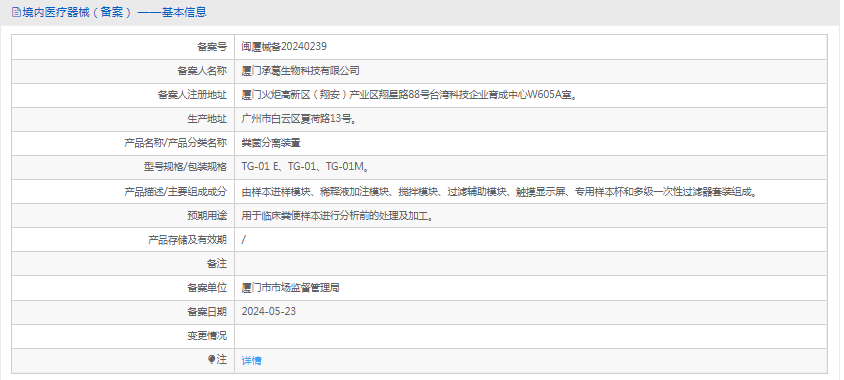844x380 pixels.
Task: Select text 用于临床粪便样本进行分析前的处理及加工
Action: tap(338, 216)
